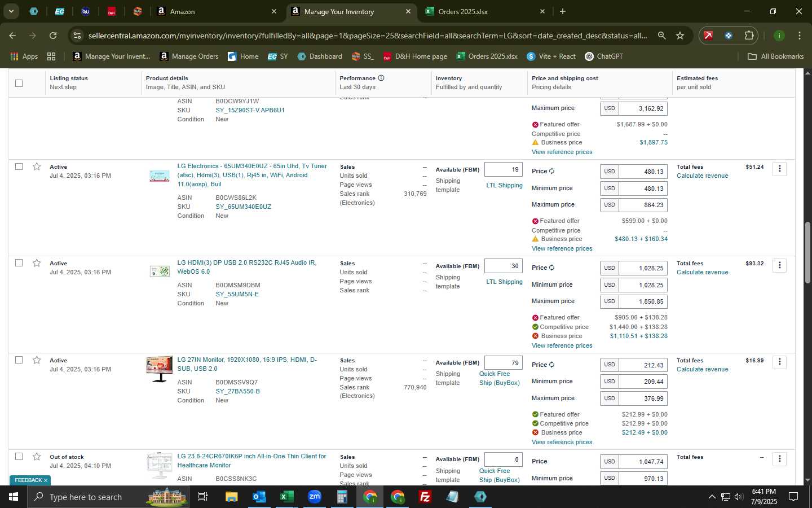Reload the Seller Central page
The width and height of the screenshot is (812, 508).
53,36
